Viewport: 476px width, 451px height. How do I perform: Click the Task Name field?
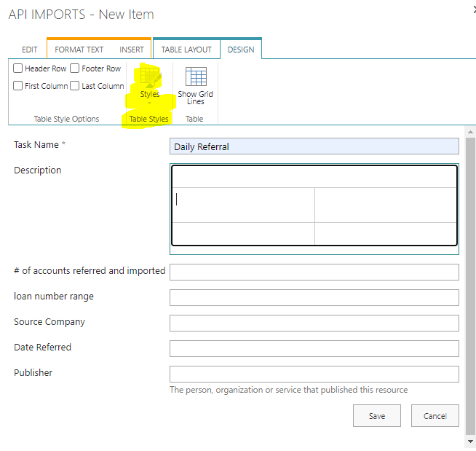click(x=314, y=146)
